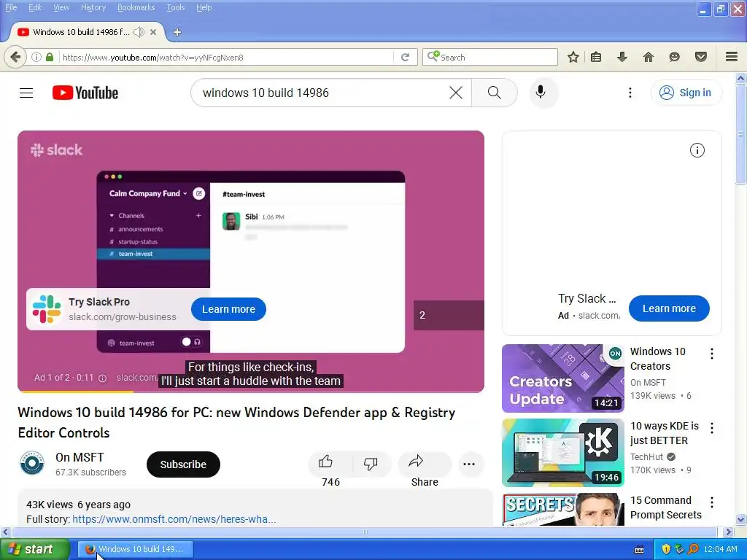Image resolution: width=747 pixels, height=560 pixels.
Task: Open the ad info icon beside 0:11
Action: click(102, 378)
